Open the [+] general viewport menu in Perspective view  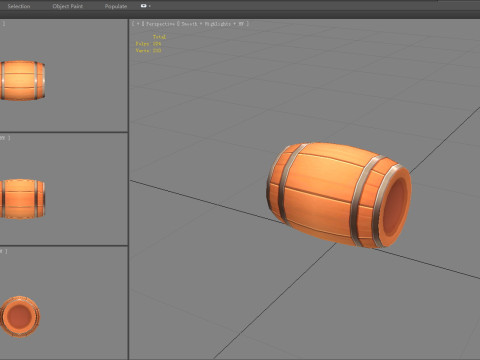(138, 24)
